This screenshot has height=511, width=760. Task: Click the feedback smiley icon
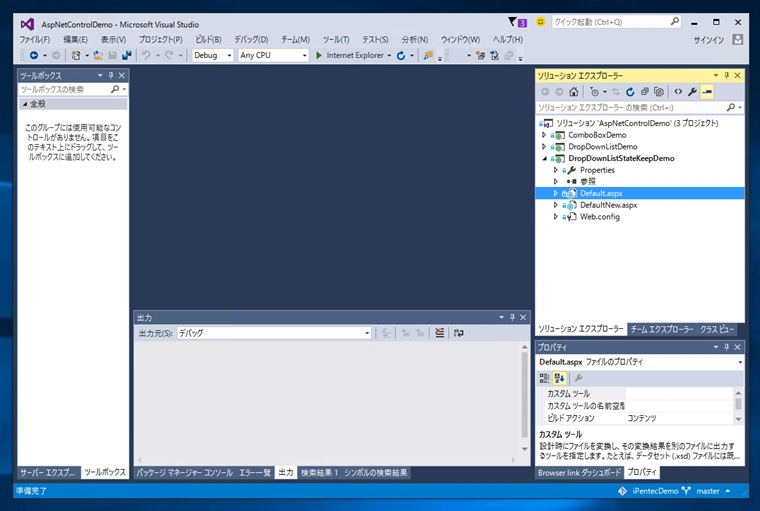(540, 22)
